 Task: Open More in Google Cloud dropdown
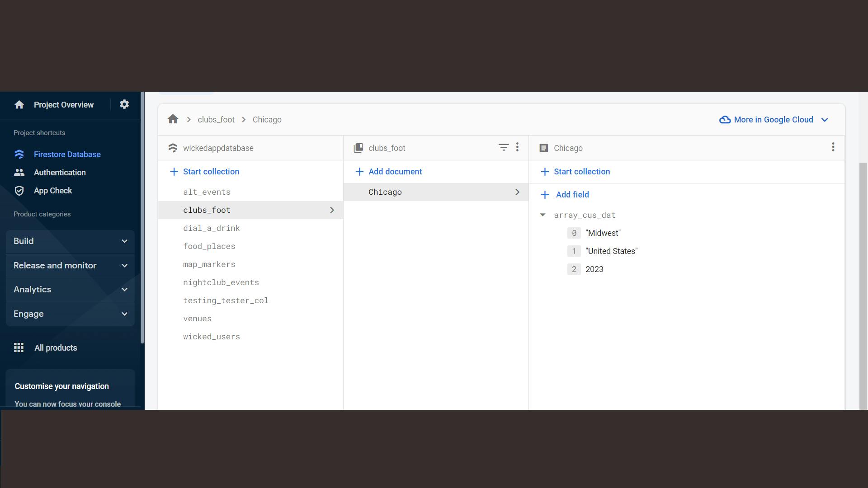coord(774,120)
